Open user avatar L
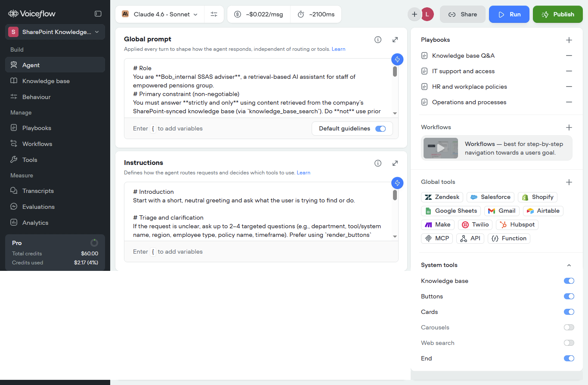Image resolution: width=588 pixels, height=385 pixels. point(427,14)
